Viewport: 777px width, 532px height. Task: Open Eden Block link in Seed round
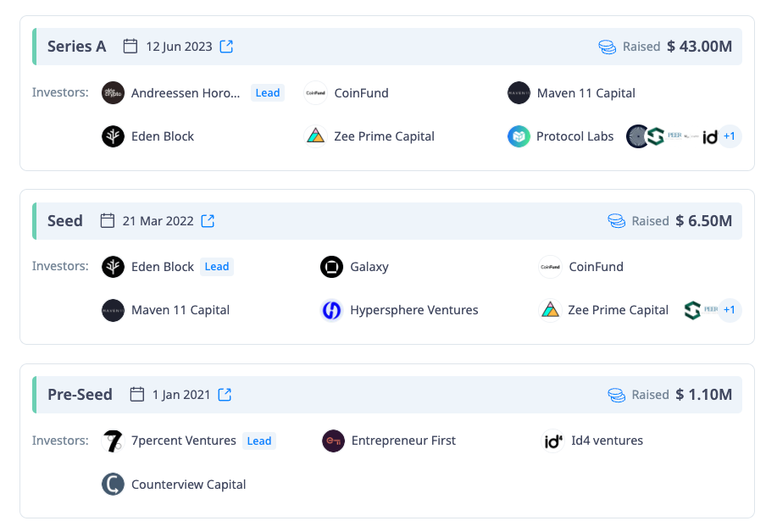[163, 267]
